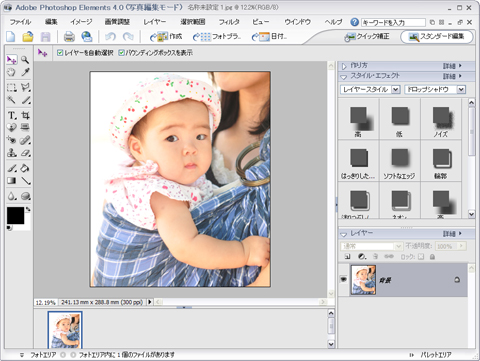The height and width of the screenshot is (361, 480).
Task: Select the 背景 layer thumbnail
Action: click(363, 280)
